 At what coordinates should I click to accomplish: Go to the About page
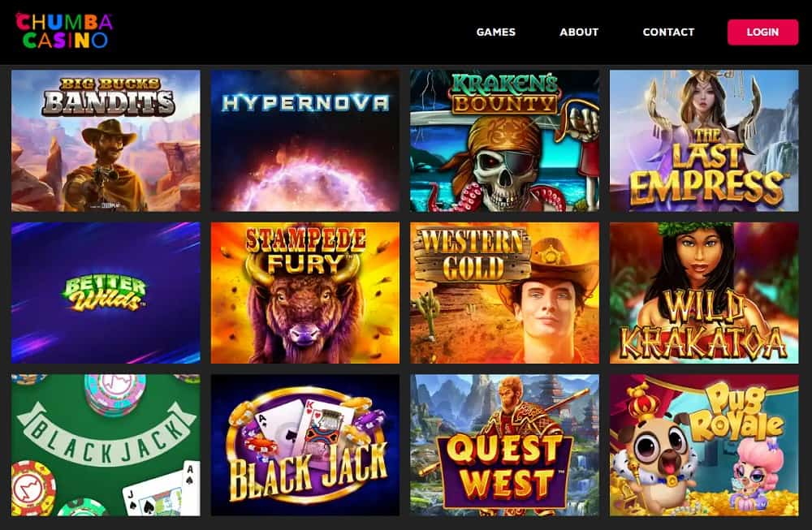[x=579, y=32]
